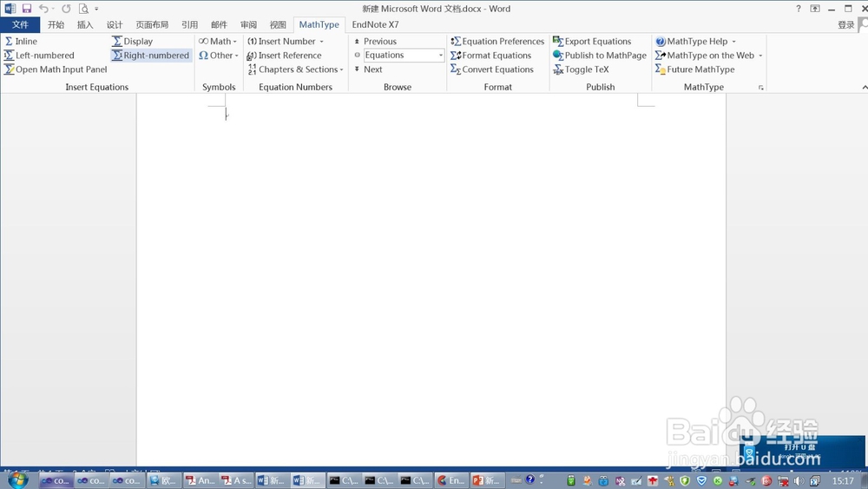Open the Windows Start orb
Screen dimensions: 868x489
pyautogui.click(x=17, y=479)
